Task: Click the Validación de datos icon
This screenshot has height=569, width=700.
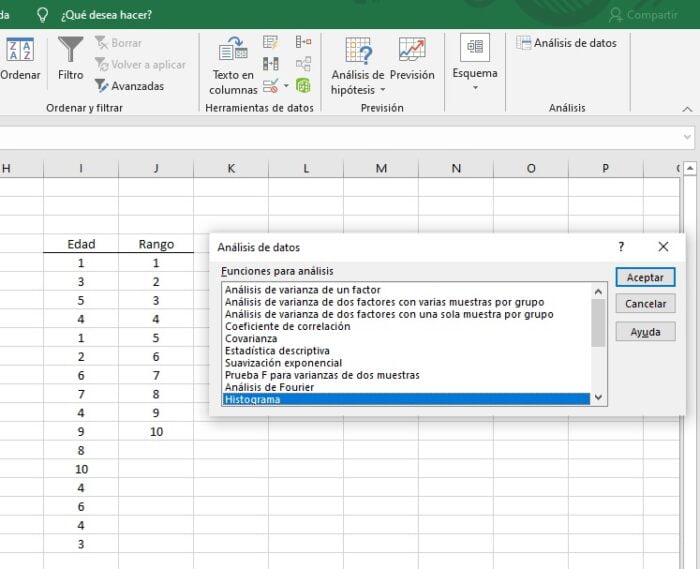Action: click(x=271, y=86)
